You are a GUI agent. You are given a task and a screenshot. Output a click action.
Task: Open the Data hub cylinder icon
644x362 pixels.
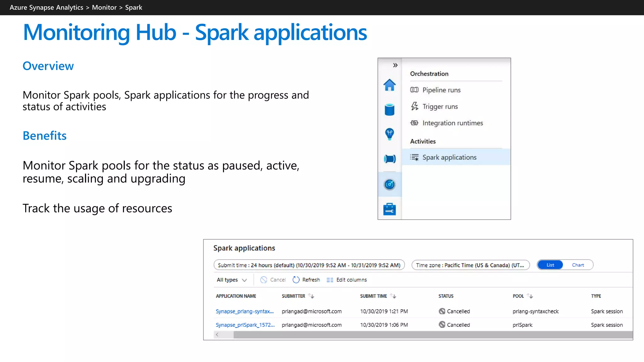point(389,110)
